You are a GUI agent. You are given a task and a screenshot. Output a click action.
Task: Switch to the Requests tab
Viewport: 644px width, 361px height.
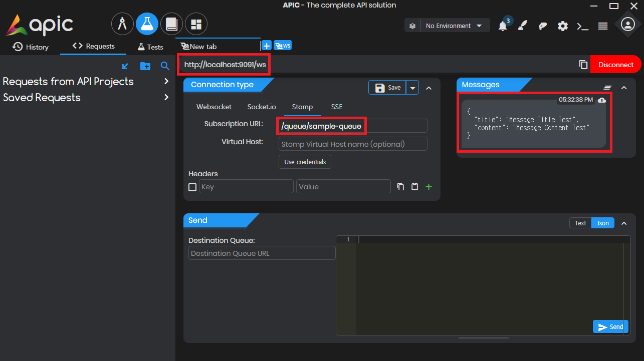pyautogui.click(x=94, y=46)
